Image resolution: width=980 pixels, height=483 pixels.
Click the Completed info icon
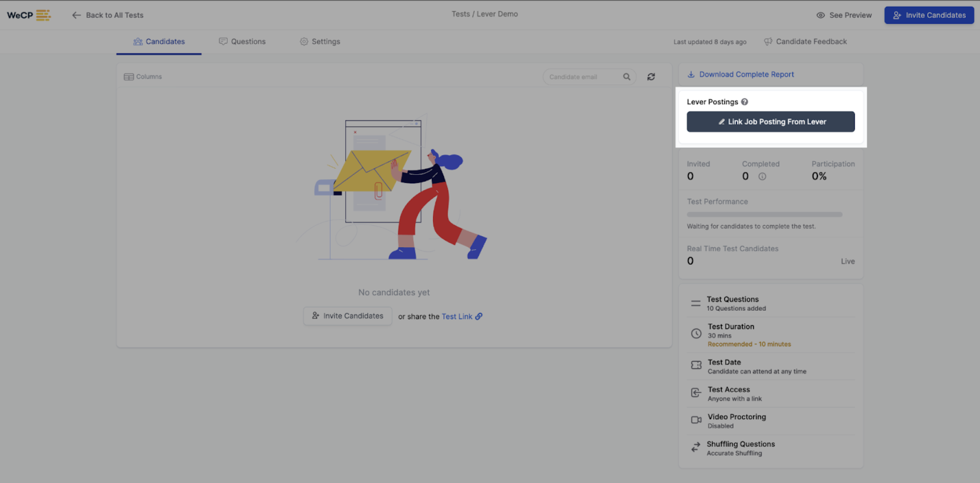[763, 177]
